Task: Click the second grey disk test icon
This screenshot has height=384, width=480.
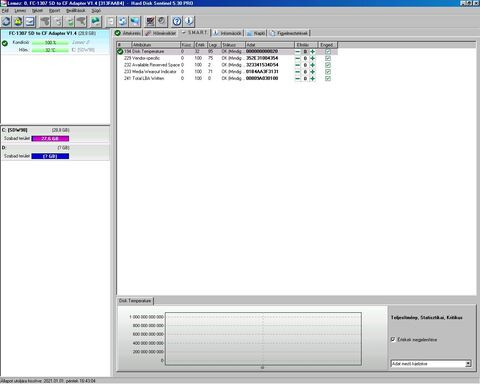Action: pos(57,22)
